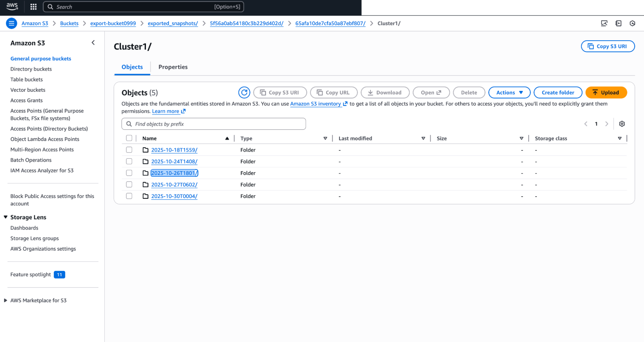Click Copy S3 URI in objects toolbar
This screenshot has width=644, height=342.
point(280,93)
